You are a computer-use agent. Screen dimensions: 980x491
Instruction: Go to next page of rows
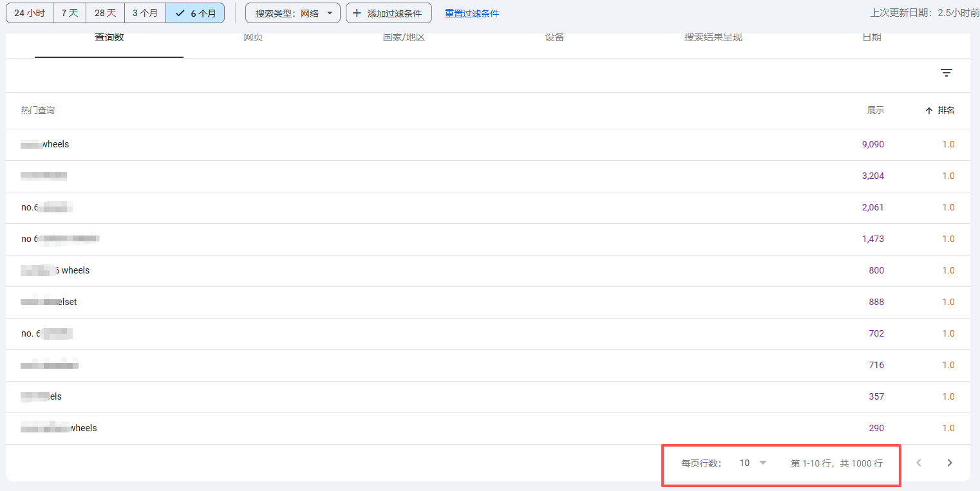click(949, 463)
